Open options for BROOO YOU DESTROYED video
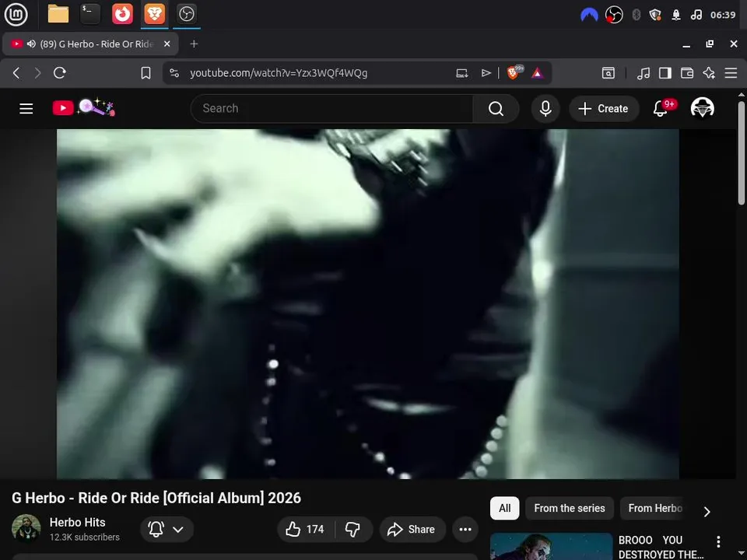The image size is (747, 560). (718, 541)
